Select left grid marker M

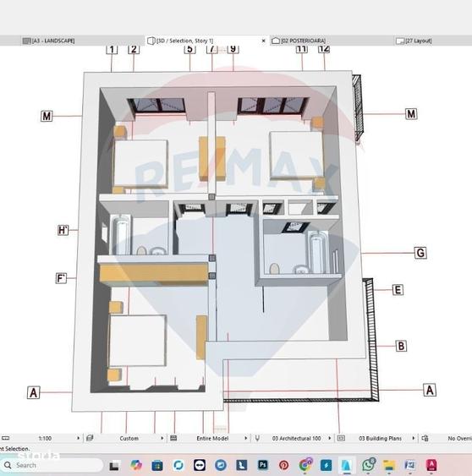pyautogui.click(x=47, y=116)
